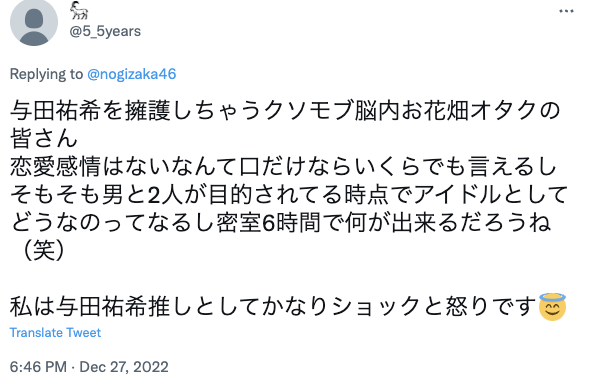Image resolution: width=590 pixels, height=390 pixels.
Task: Click 与田祐希 at the start of the tweet
Action: (55, 111)
